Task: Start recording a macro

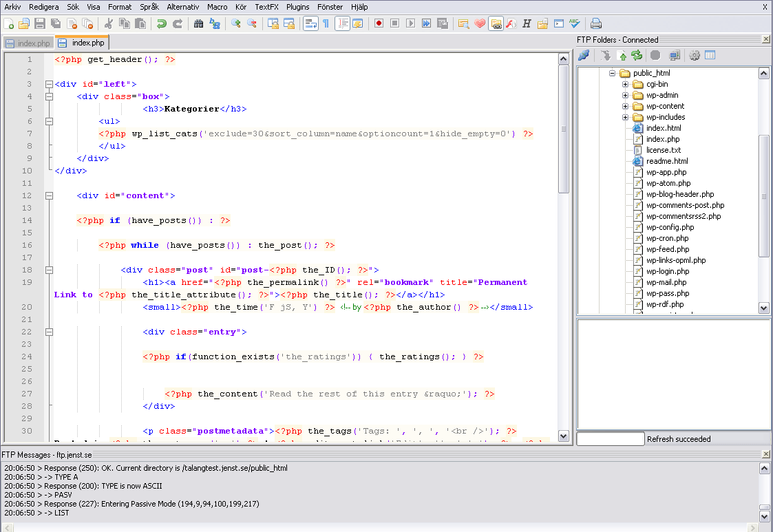Action: 379,23
